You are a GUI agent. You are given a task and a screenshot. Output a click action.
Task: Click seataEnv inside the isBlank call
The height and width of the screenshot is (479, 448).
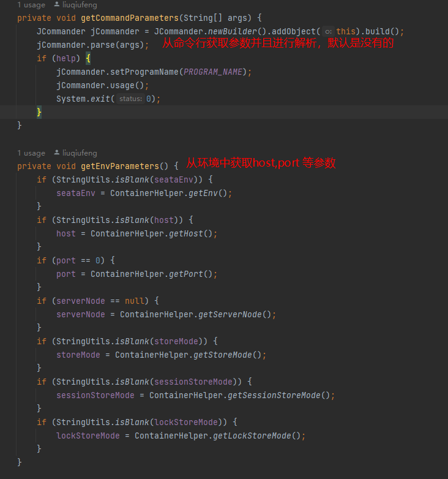click(x=174, y=179)
